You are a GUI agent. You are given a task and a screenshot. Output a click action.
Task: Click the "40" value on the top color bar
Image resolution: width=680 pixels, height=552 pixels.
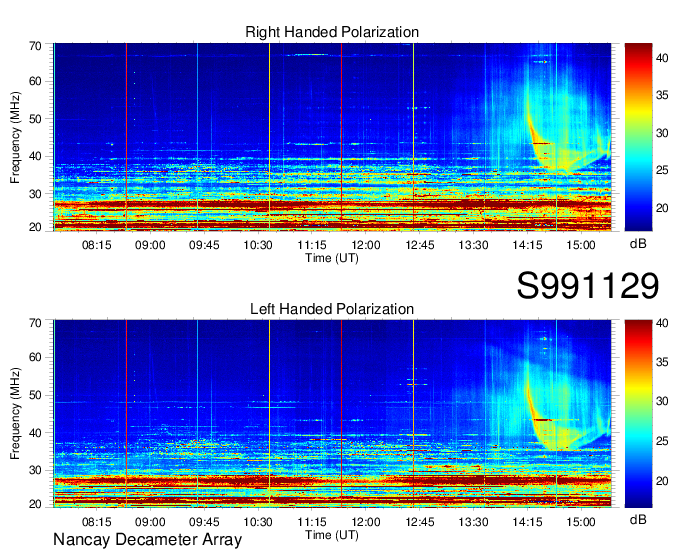pyautogui.click(x=662, y=58)
